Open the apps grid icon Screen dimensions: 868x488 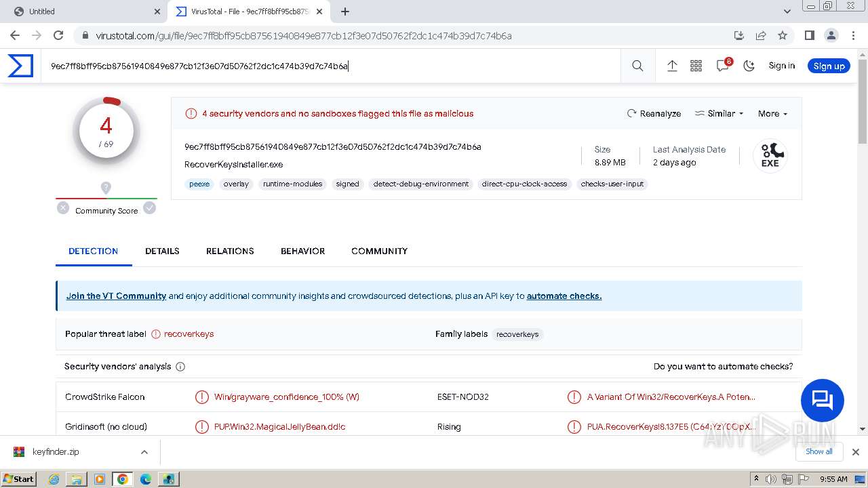pyautogui.click(x=696, y=66)
